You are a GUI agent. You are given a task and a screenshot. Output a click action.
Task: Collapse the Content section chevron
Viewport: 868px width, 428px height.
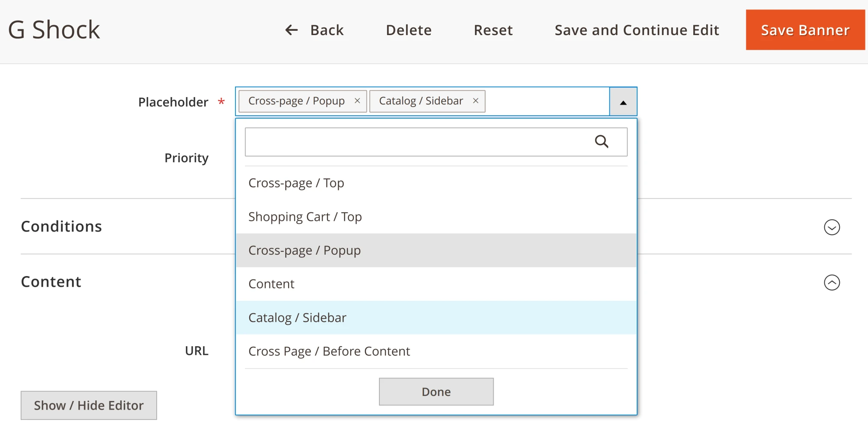832,282
